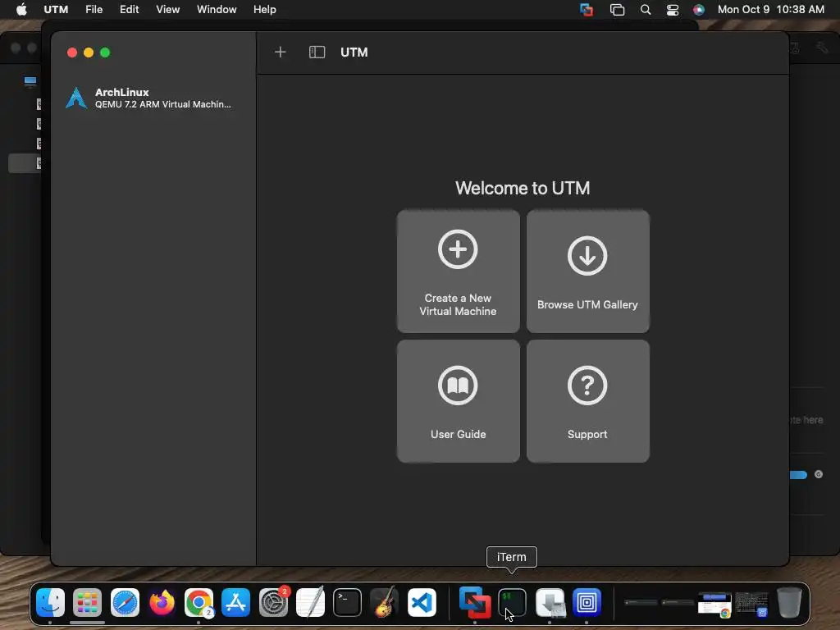Open TextEdit from the Dock
The width and height of the screenshot is (840, 630).
coord(310,603)
